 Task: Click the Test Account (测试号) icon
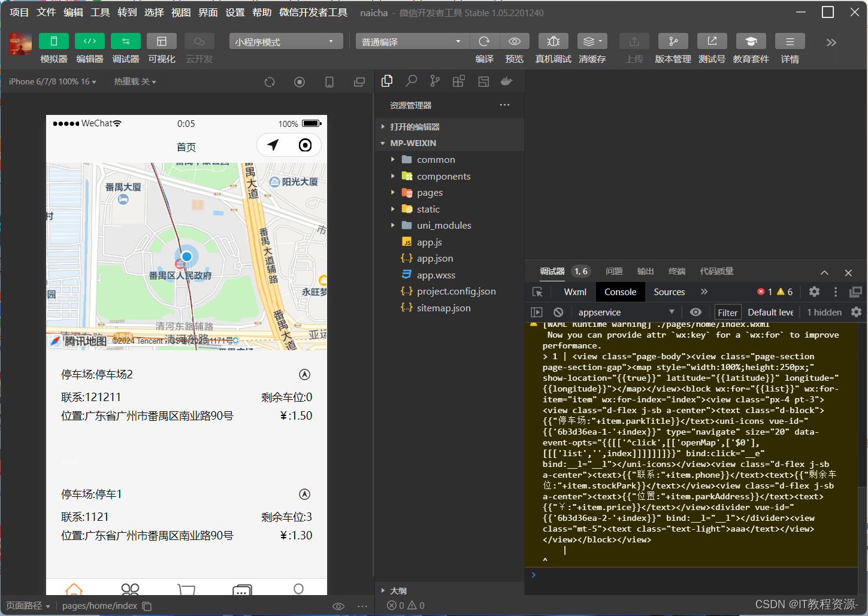[x=712, y=41]
